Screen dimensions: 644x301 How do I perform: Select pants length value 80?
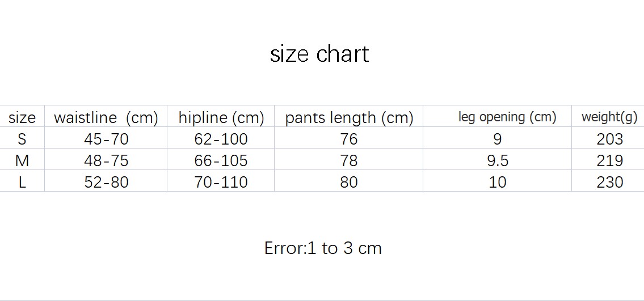pyautogui.click(x=349, y=182)
